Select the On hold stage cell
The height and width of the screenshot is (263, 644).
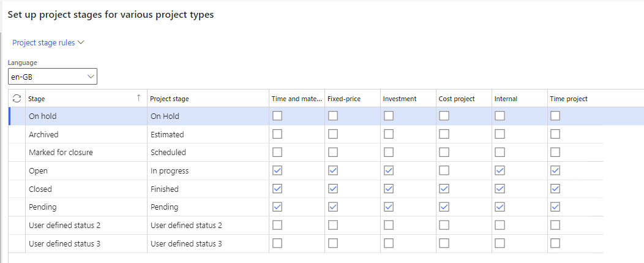coord(86,116)
